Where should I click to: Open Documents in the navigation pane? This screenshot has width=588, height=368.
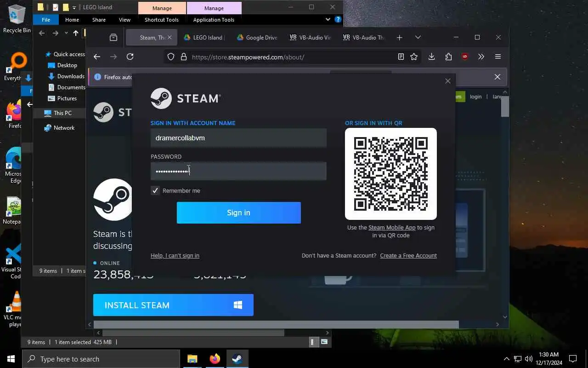coord(67,87)
